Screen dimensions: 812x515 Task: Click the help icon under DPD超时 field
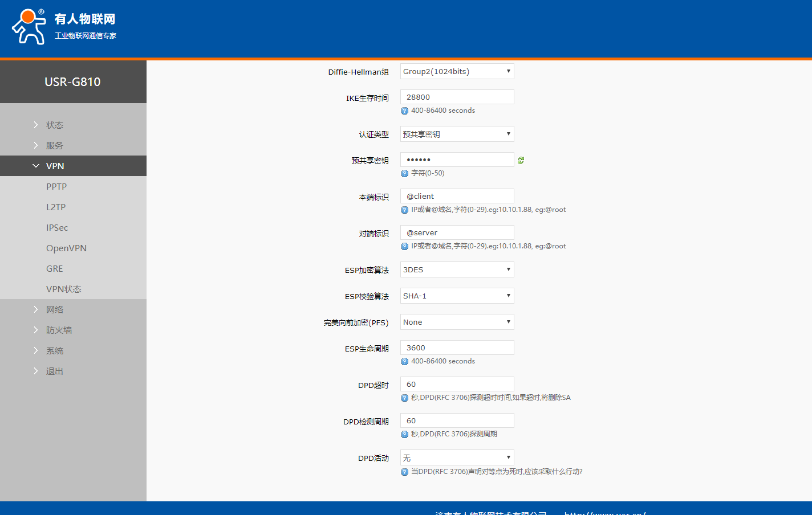point(404,398)
